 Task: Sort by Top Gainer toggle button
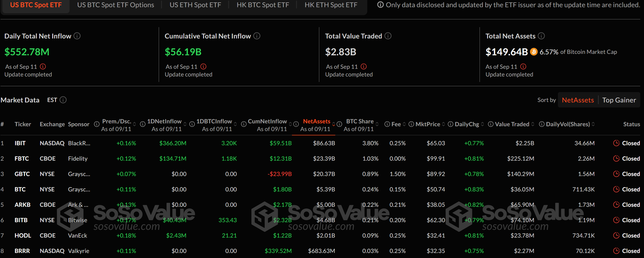click(619, 100)
